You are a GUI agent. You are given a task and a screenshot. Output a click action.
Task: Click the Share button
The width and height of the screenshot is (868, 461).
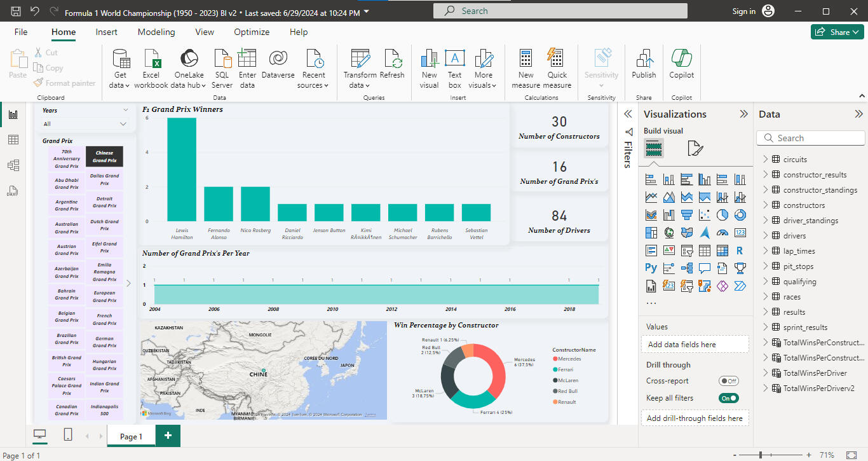(836, 32)
